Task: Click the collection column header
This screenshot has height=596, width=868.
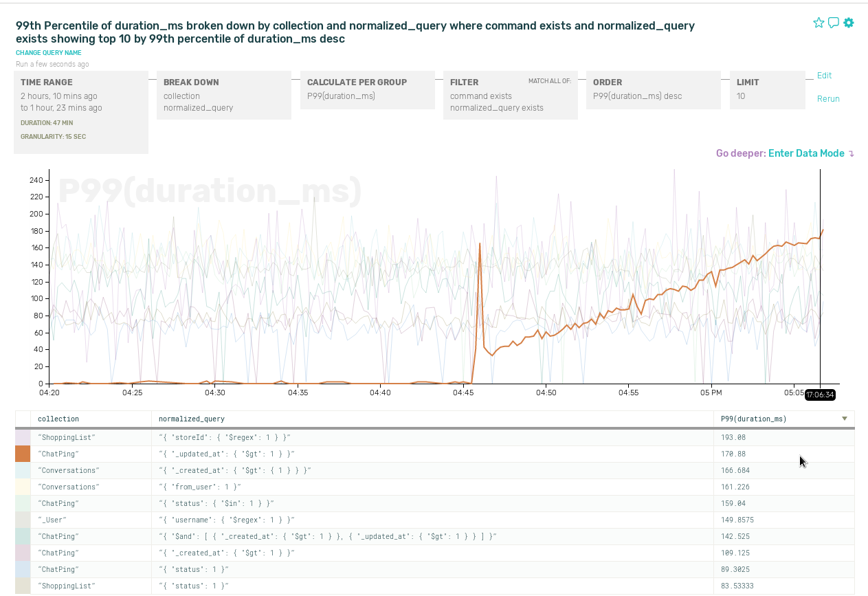Action: pos(58,419)
